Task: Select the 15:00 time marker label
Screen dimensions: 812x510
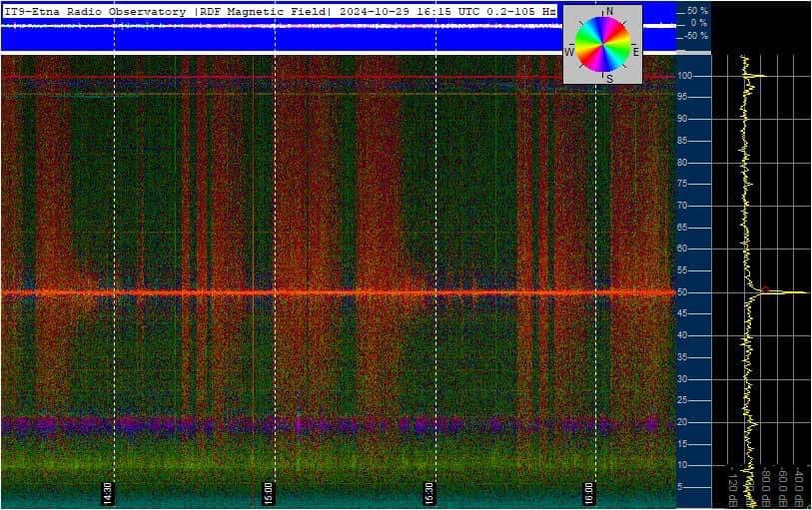Action: coord(268,492)
